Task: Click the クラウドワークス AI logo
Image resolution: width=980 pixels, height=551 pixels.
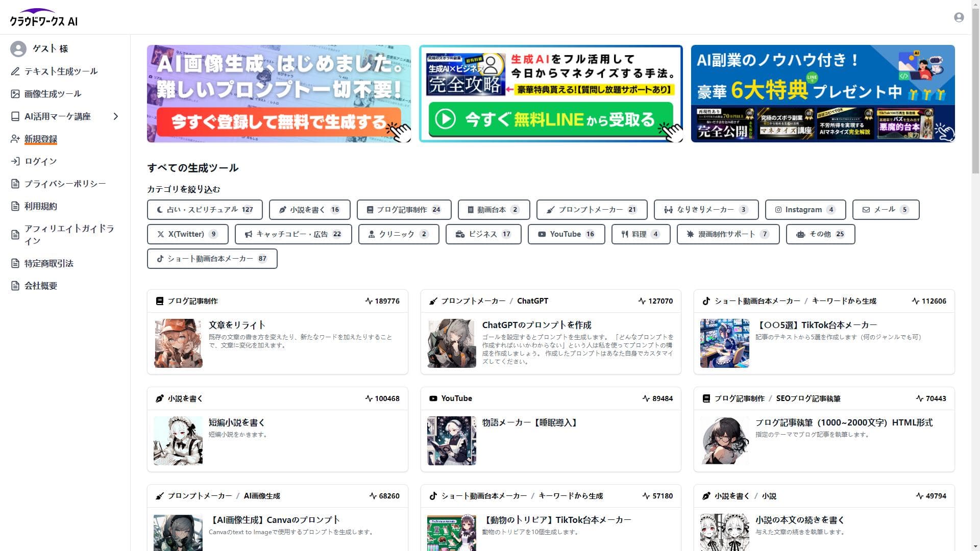Action: [44, 18]
